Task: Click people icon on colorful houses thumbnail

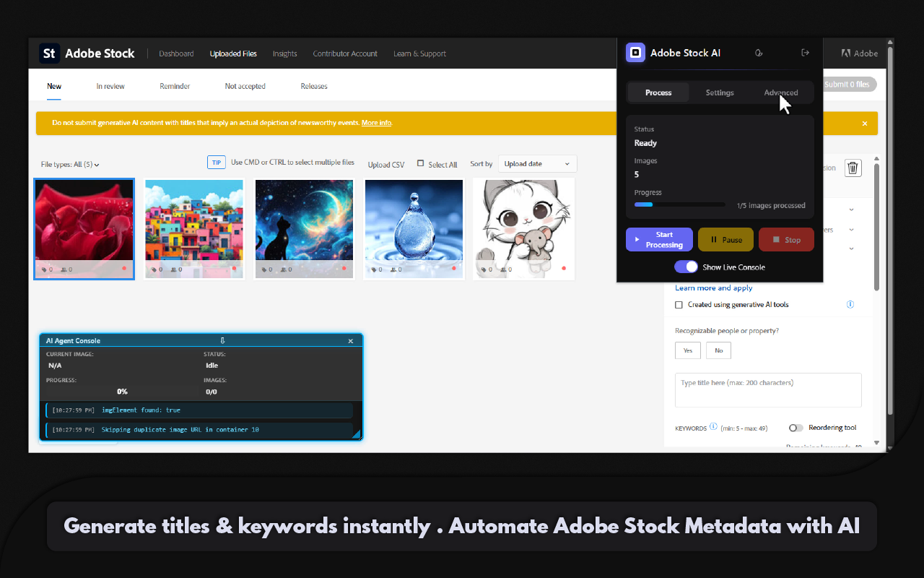Action: click(174, 269)
